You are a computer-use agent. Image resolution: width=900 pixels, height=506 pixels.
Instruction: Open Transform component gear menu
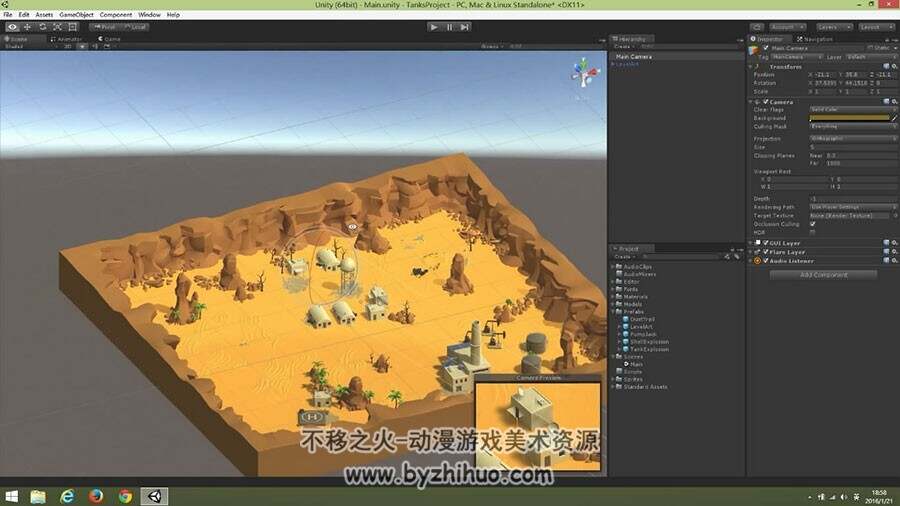coord(894,67)
